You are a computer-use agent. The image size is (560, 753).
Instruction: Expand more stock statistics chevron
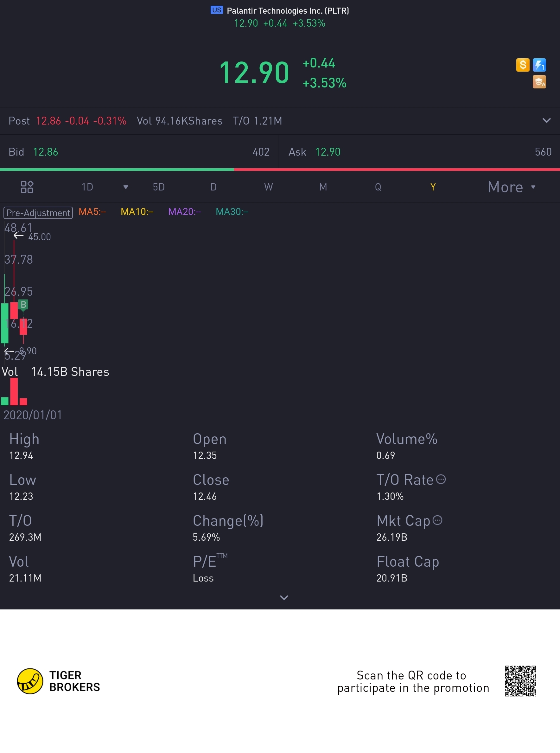(284, 598)
